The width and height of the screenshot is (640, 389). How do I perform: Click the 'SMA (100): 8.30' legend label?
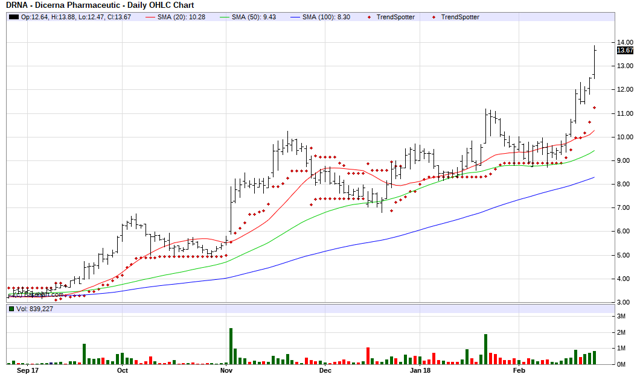coord(326,17)
